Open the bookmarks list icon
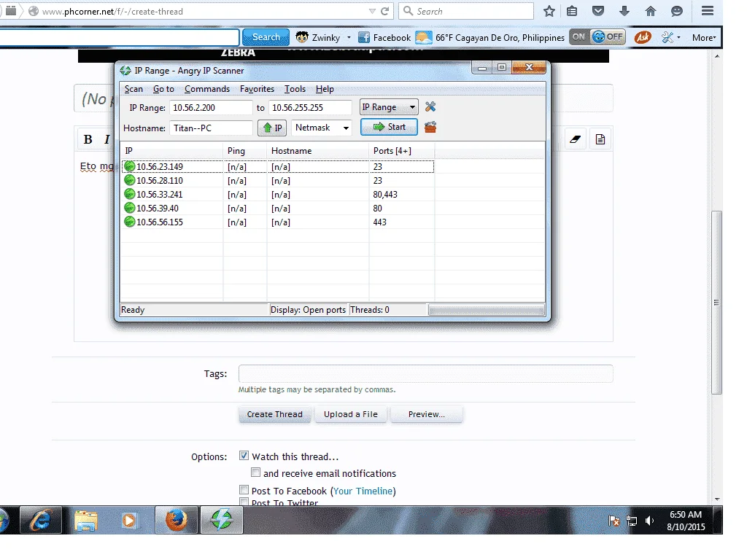 572,11
